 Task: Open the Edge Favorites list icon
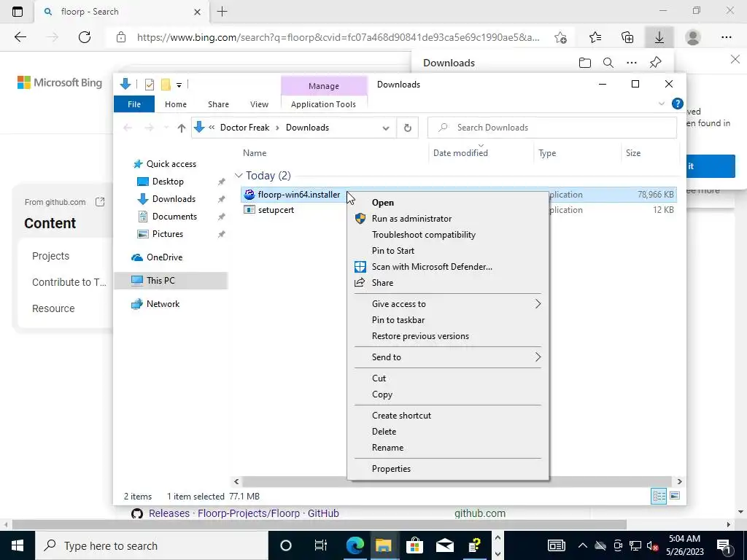tap(595, 37)
